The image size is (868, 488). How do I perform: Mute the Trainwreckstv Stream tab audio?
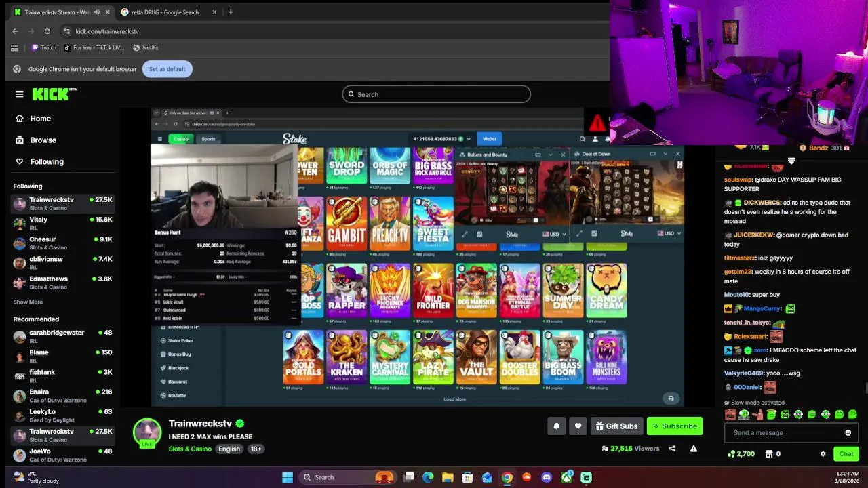(97, 12)
